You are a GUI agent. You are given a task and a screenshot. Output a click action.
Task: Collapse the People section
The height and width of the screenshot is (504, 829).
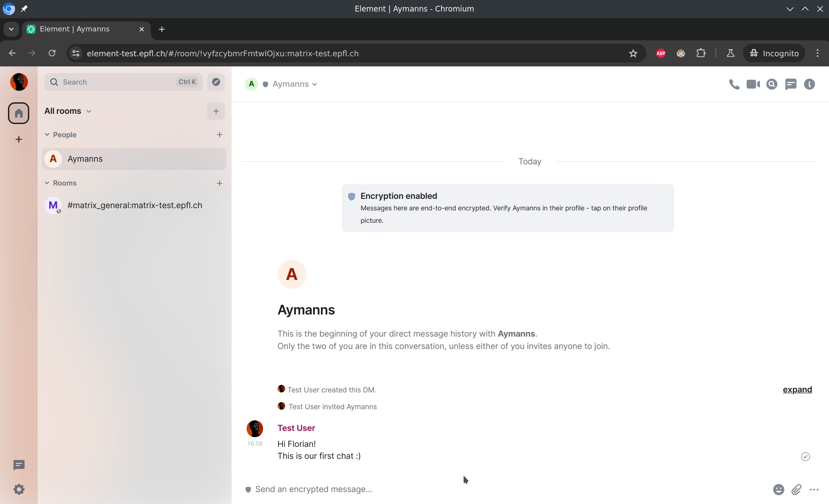click(x=47, y=135)
